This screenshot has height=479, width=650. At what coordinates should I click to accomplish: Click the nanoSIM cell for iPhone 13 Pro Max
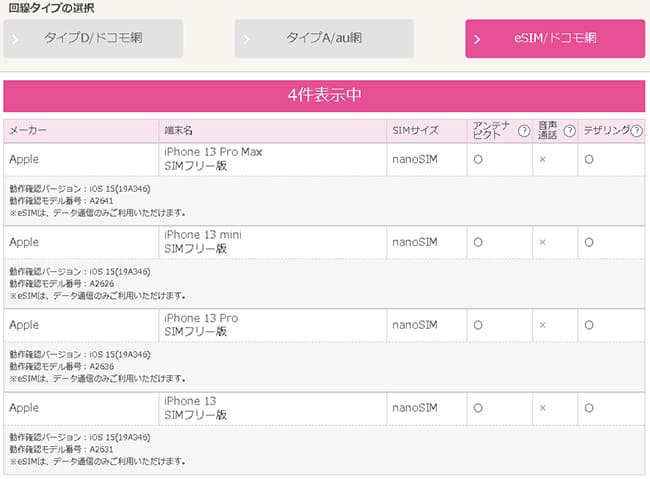pyautogui.click(x=415, y=158)
